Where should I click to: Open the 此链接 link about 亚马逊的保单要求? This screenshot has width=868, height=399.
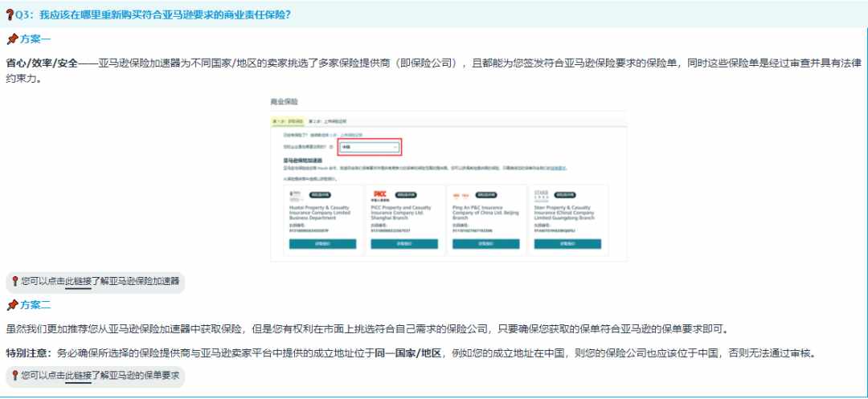tap(78, 375)
